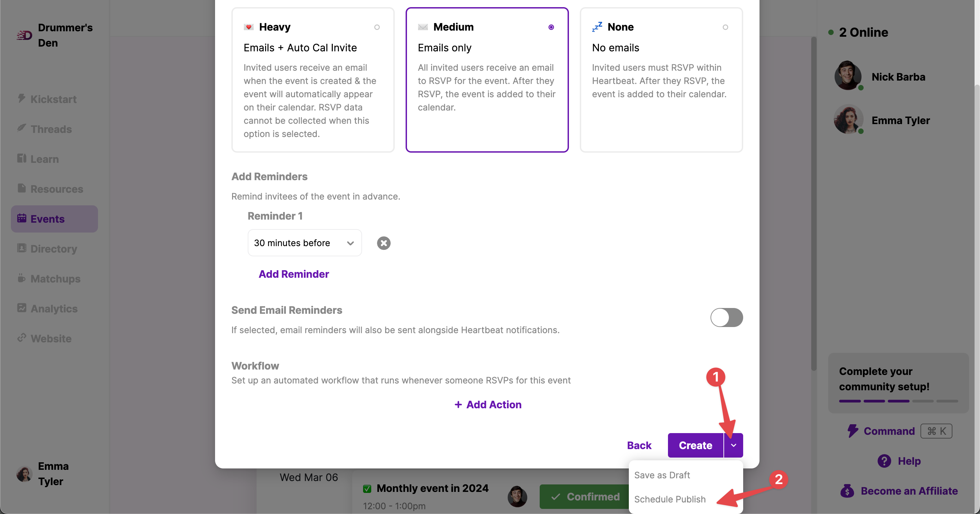Click the Learn book icon
Viewport: 980px width, 514px height.
[22, 158]
